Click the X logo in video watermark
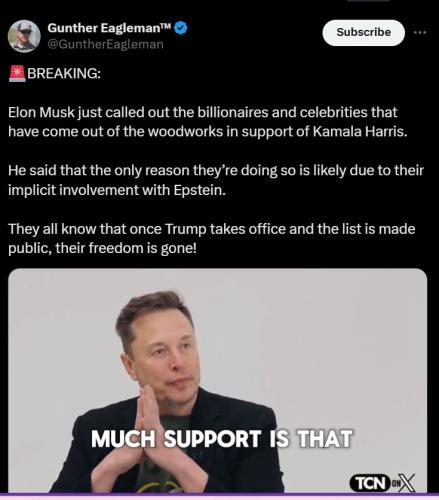 click(406, 483)
